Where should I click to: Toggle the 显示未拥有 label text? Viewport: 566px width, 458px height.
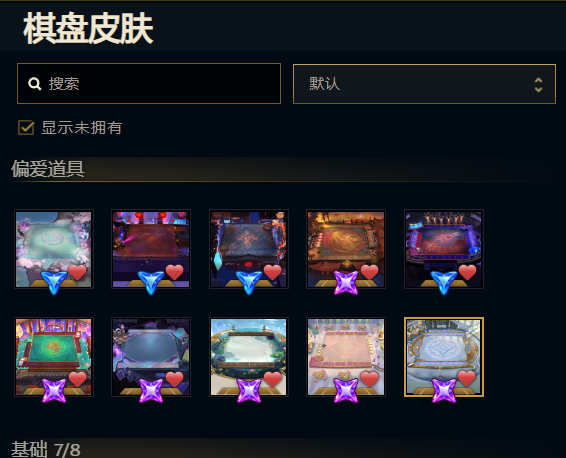[82, 128]
